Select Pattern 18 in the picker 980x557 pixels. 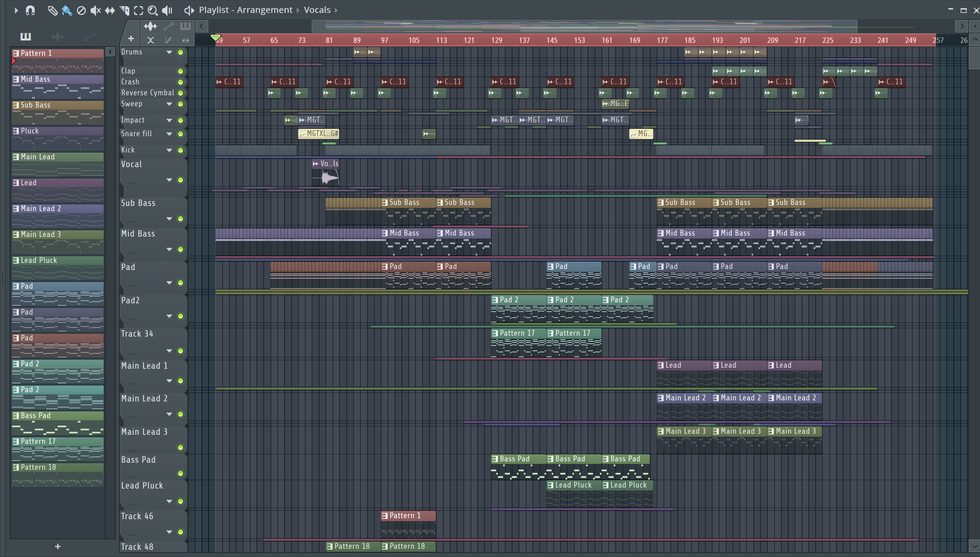58,475
